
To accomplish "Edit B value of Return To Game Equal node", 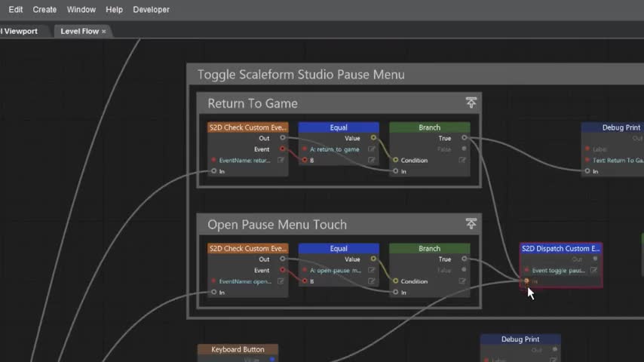I will [372, 160].
